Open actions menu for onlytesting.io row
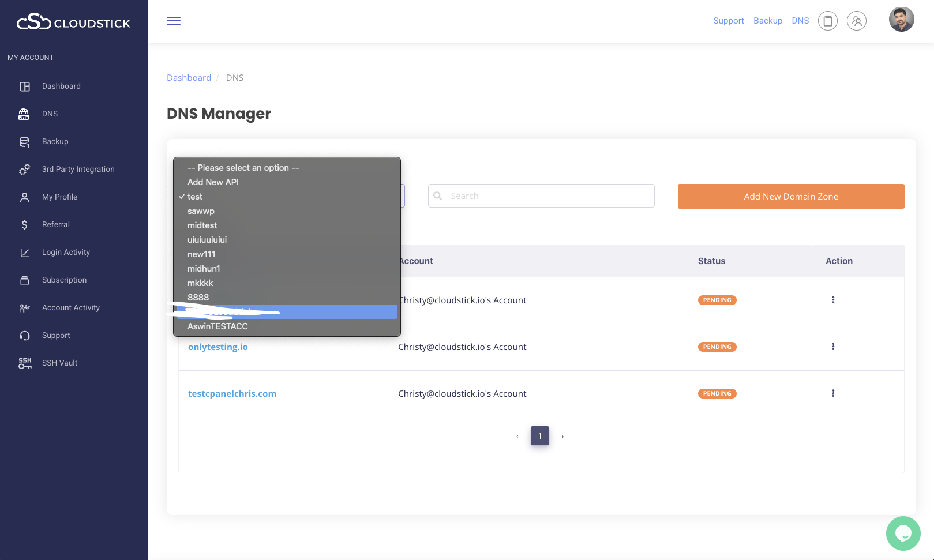The height and width of the screenshot is (560, 934). [x=833, y=347]
